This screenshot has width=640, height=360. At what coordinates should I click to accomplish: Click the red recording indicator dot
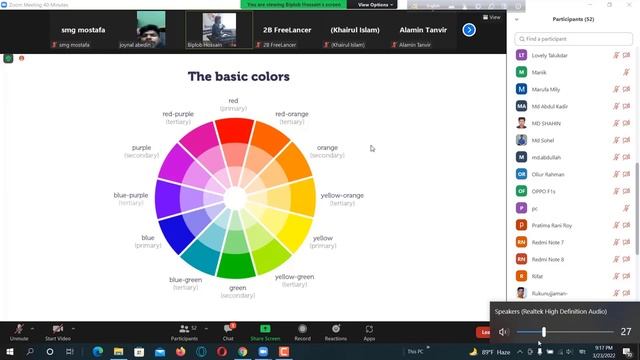pyautogui.click(x=22, y=58)
